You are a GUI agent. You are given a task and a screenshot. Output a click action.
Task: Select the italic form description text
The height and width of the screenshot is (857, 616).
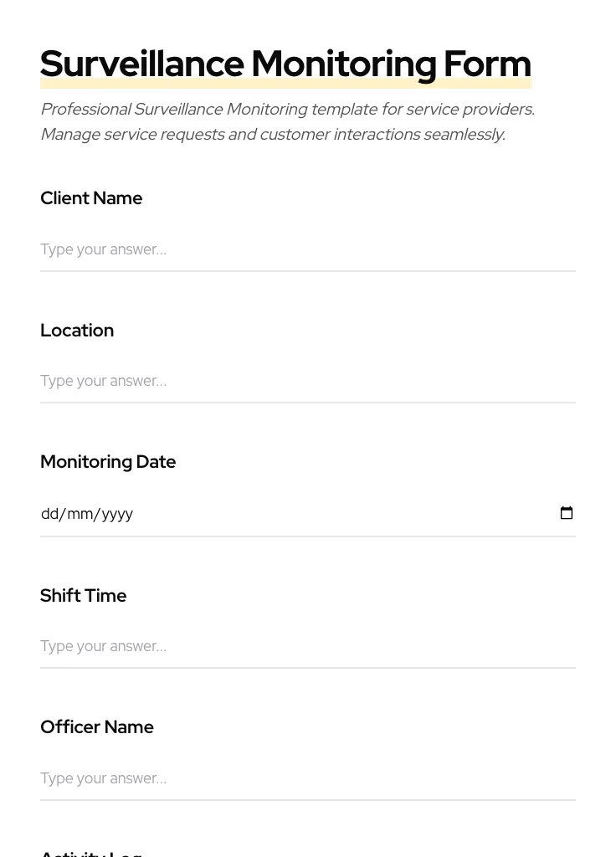tap(287, 121)
